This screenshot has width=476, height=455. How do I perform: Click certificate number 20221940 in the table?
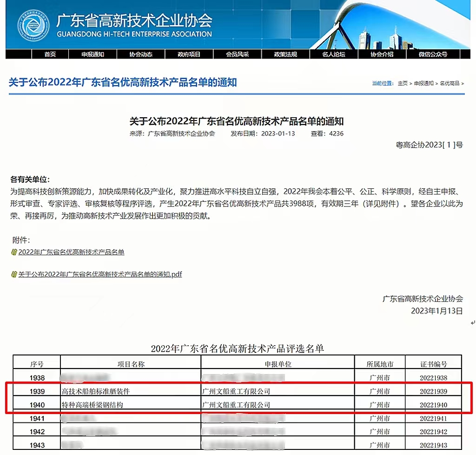click(433, 405)
